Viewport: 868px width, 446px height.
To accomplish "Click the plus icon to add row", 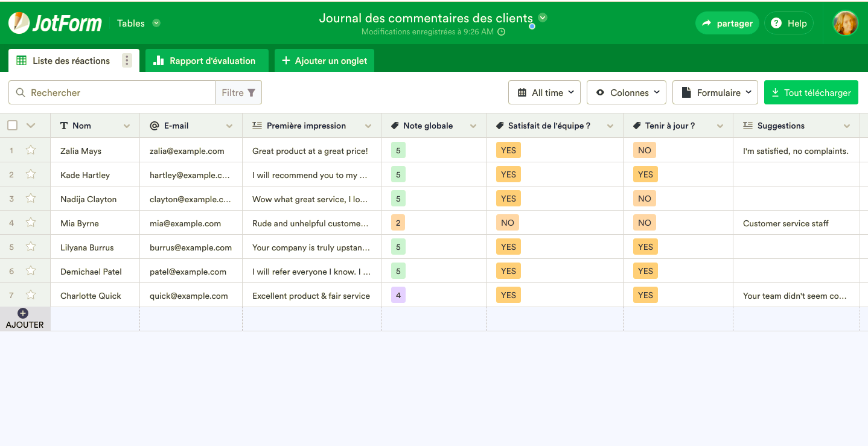I will 23,313.
